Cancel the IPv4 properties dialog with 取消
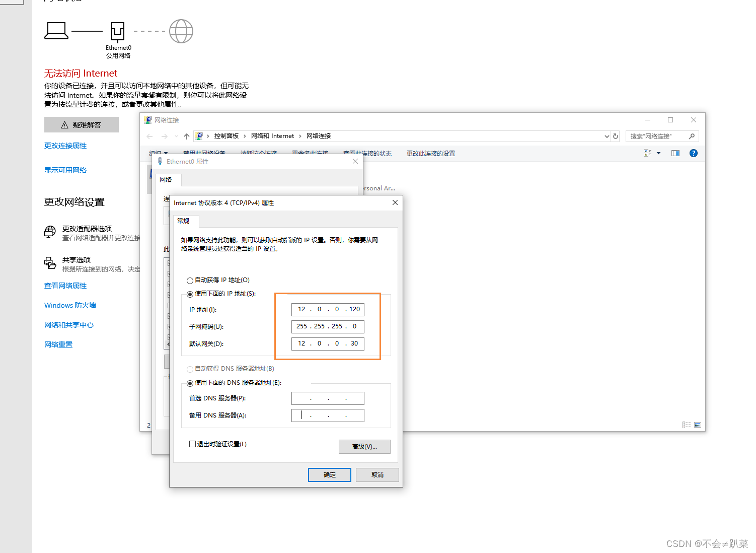 (x=377, y=475)
